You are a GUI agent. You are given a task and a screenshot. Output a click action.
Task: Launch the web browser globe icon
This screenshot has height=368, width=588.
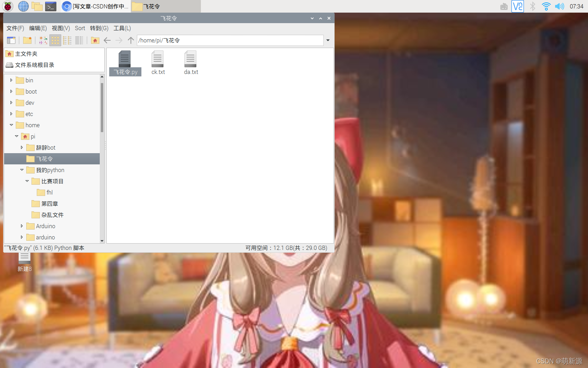23,6
